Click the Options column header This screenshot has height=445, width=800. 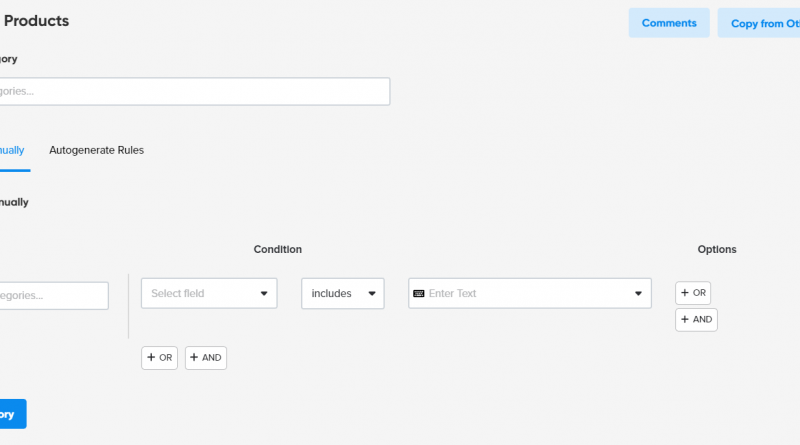717,249
